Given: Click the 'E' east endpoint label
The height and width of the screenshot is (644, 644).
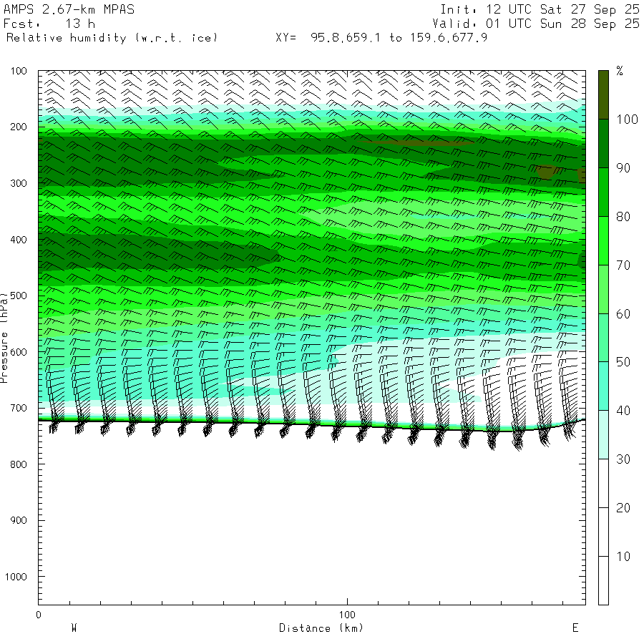Looking at the screenshot, I should click(575, 628).
